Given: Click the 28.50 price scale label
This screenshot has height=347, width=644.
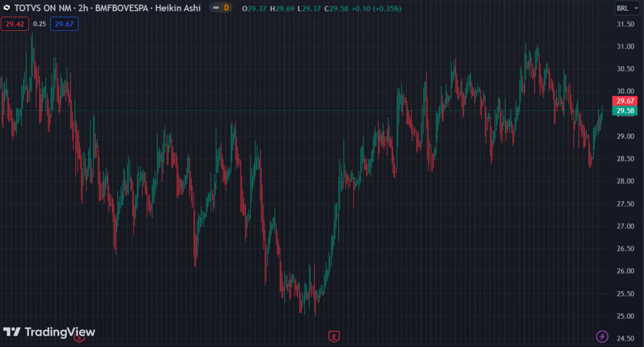Looking at the screenshot, I should point(626,159).
